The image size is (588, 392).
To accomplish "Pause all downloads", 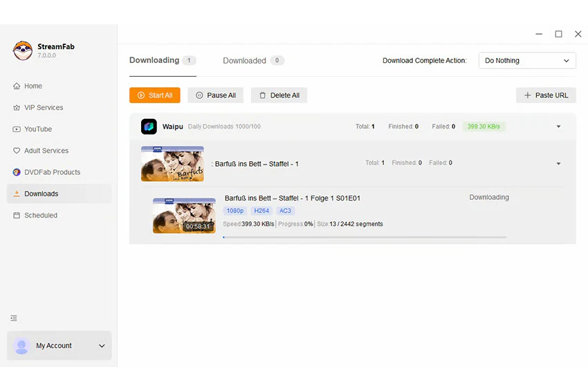I will 215,95.
